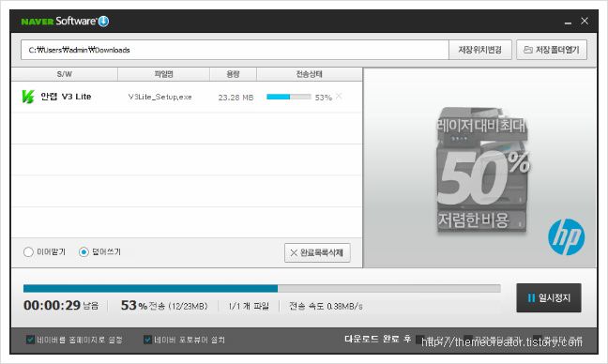Select the 덮어쓰기 radio button
608x364 pixels.
[84, 252]
